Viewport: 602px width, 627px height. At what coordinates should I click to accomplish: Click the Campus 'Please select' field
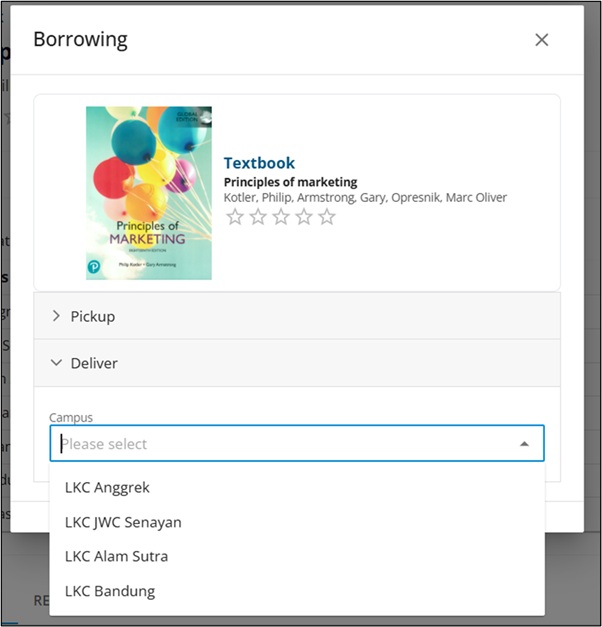[280, 444]
